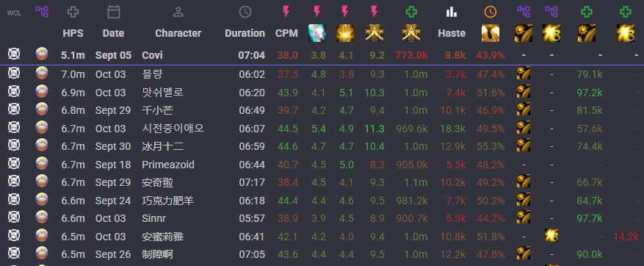Screen dimensions: 644x266
Task: Click 14.2k value in 安蜜莉雅 row
Action: point(626,237)
